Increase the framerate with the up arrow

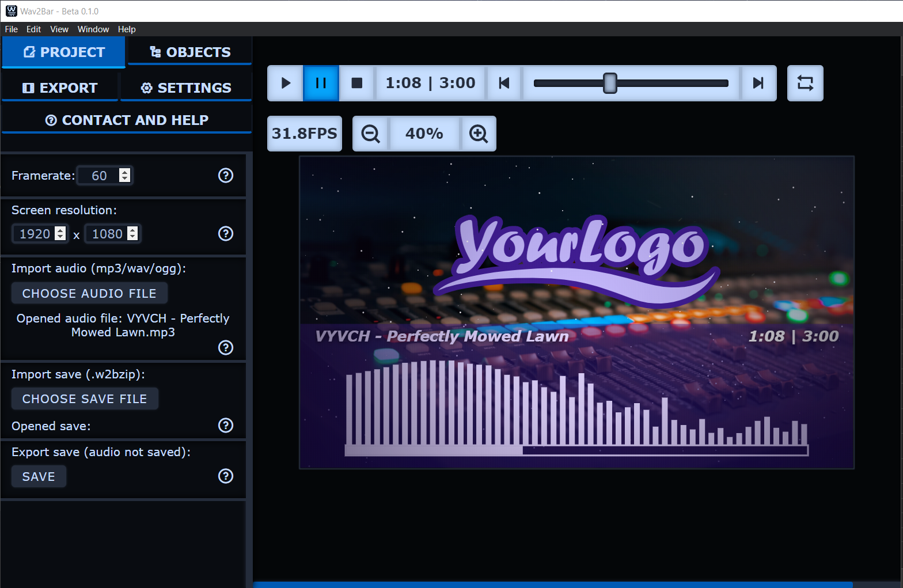[124, 172]
